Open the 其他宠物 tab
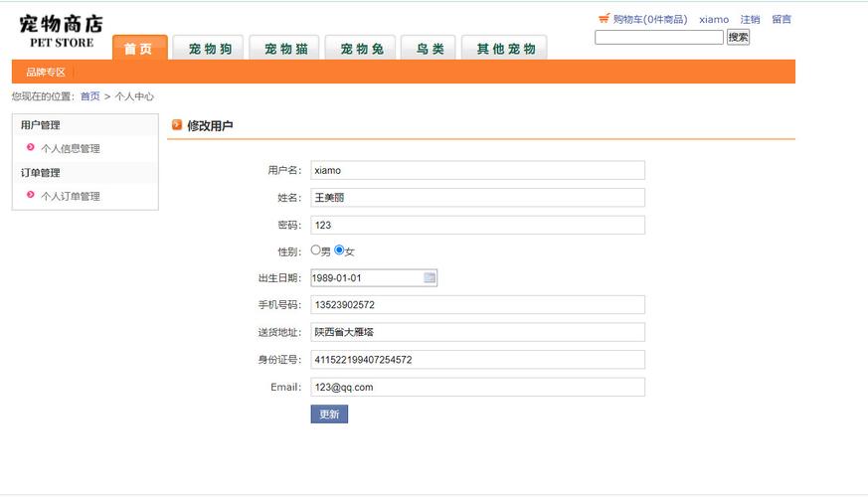868x497 pixels. [x=505, y=48]
